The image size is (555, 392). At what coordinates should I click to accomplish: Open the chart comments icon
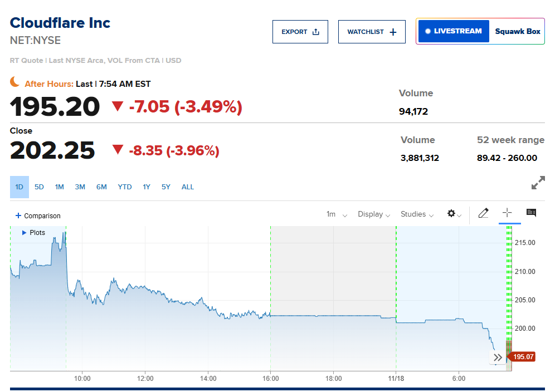[x=531, y=213]
